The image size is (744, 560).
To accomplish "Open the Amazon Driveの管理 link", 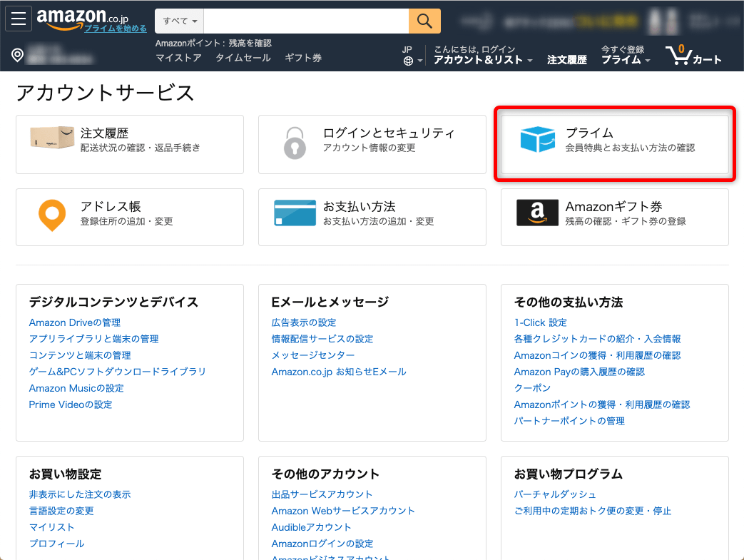I will [75, 322].
